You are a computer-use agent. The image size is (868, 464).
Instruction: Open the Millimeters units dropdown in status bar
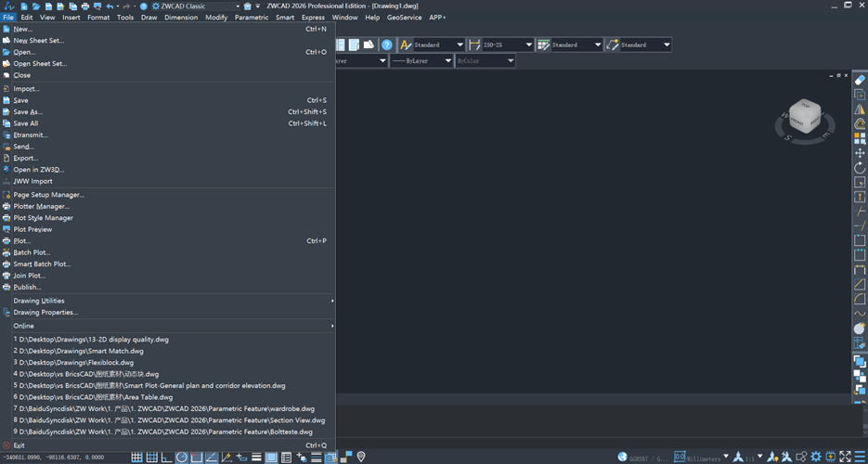(725, 458)
